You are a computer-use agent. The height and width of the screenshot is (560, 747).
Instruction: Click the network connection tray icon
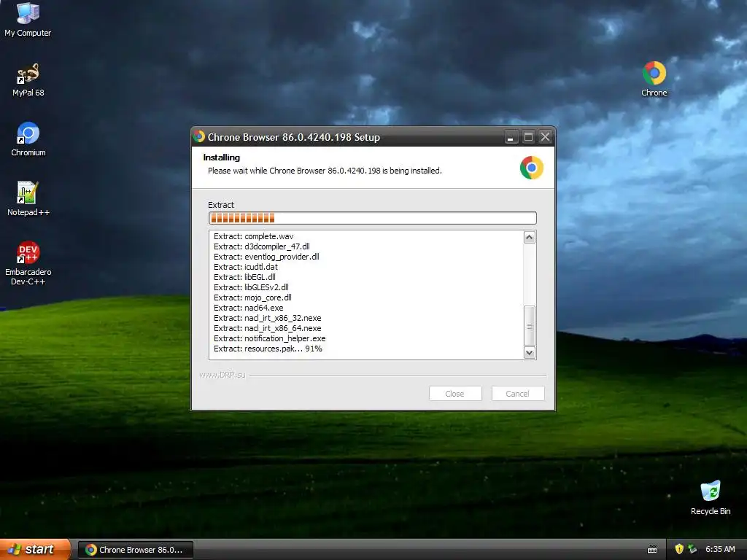692,549
